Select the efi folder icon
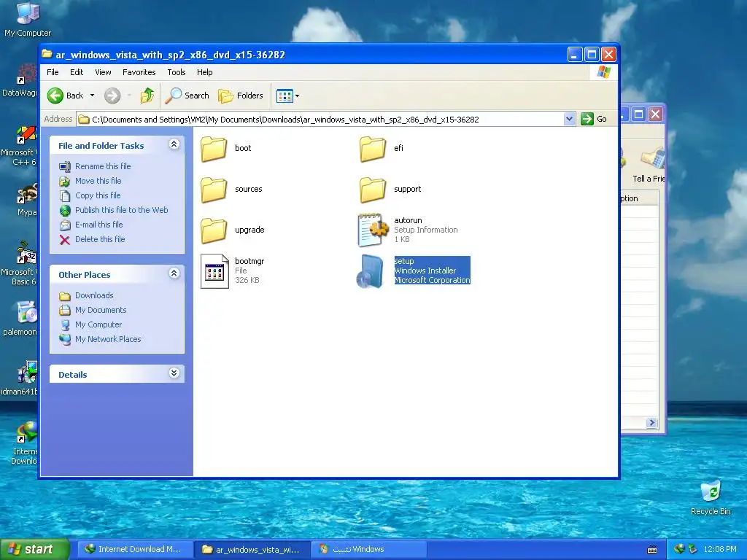This screenshot has height=560, width=747. [x=373, y=149]
